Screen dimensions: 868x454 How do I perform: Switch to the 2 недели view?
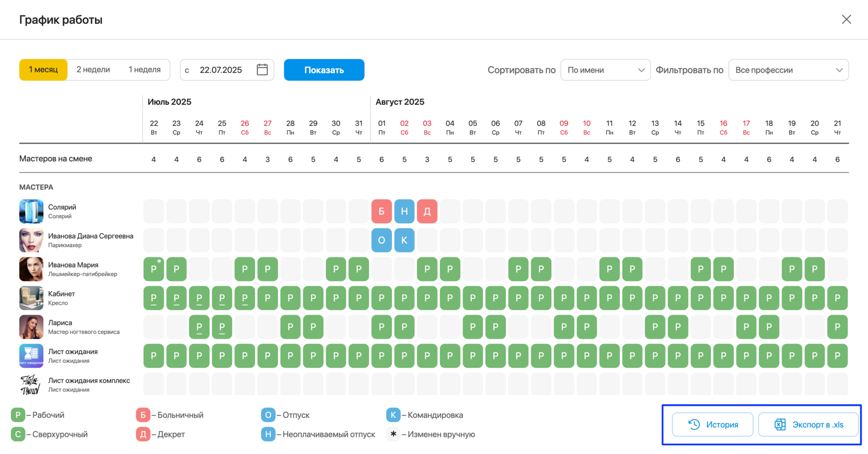coord(93,70)
